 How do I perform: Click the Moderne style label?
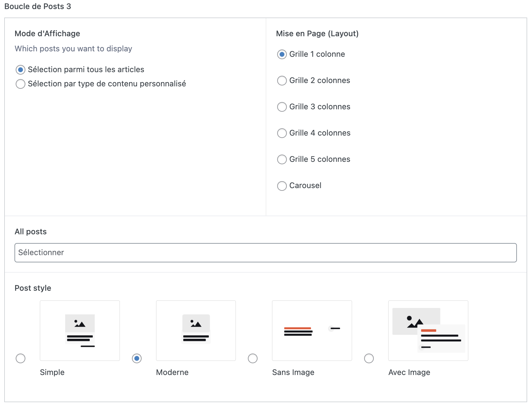point(172,372)
